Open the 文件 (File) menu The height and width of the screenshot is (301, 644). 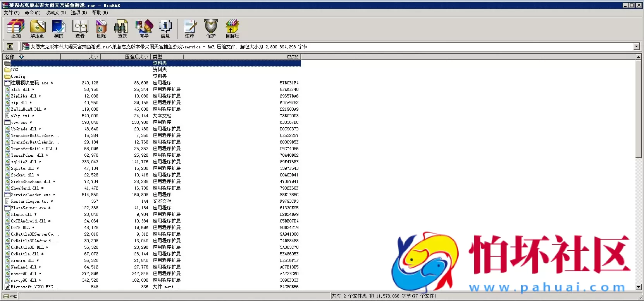(x=11, y=13)
